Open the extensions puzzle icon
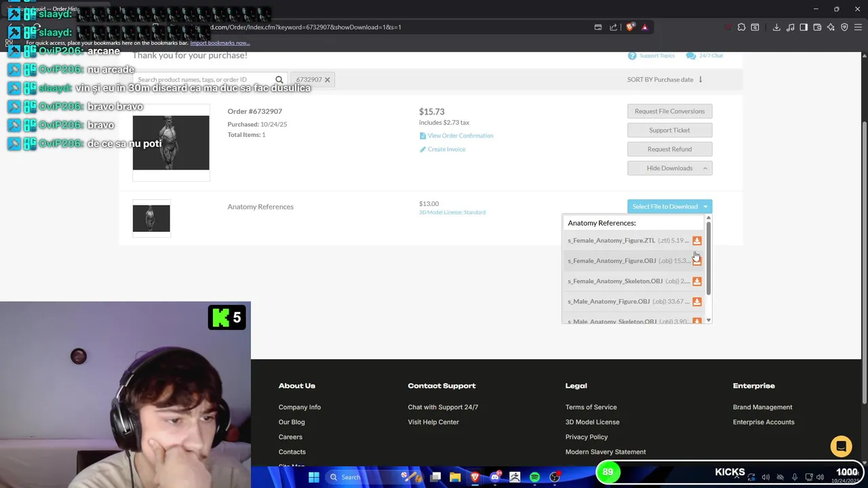The width and height of the screenshot is (868, 488). (x=741, y=27)
